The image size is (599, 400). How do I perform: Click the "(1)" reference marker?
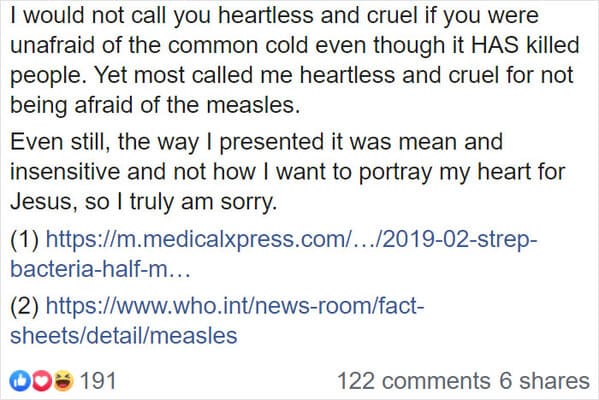click(25, 240)
